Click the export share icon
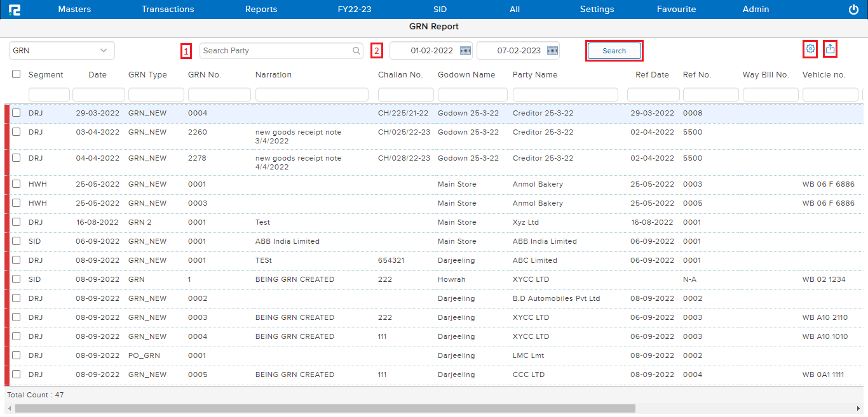The image size is (868, 417). tap(830, 49)
